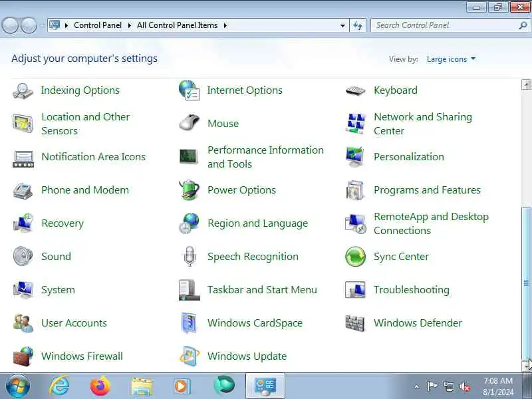Click the Recovery icon
This screenshot has height=399, width=532.
[x=23, y=223]
